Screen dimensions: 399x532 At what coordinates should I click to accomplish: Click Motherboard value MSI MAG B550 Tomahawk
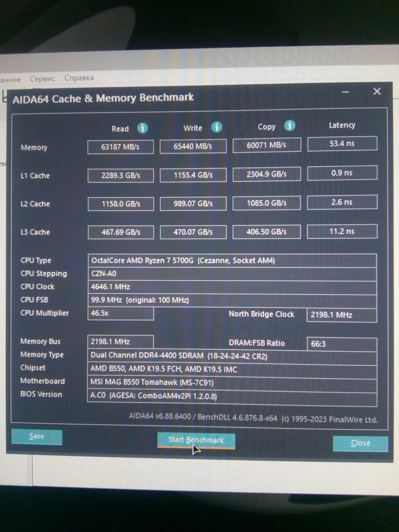tap(232, 383)
